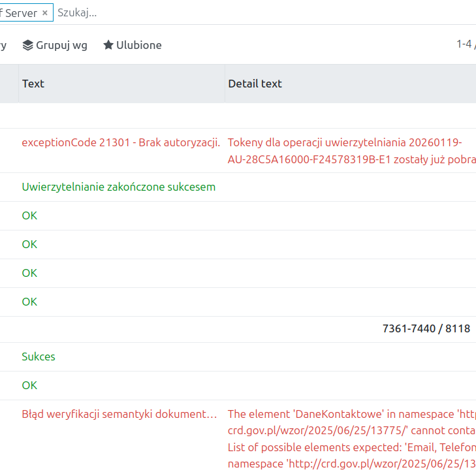Open the Błąd weryfikacji semantyki dokument row

[119, 414]
